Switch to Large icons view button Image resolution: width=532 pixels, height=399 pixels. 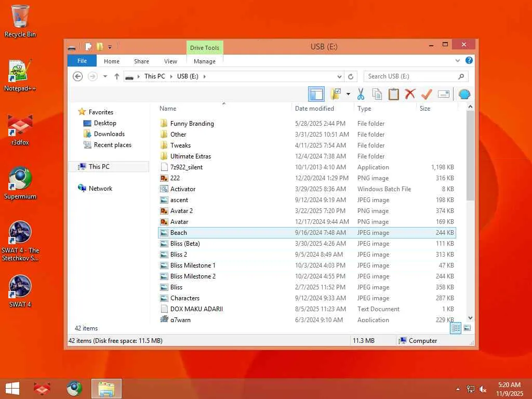click(467, 328)
